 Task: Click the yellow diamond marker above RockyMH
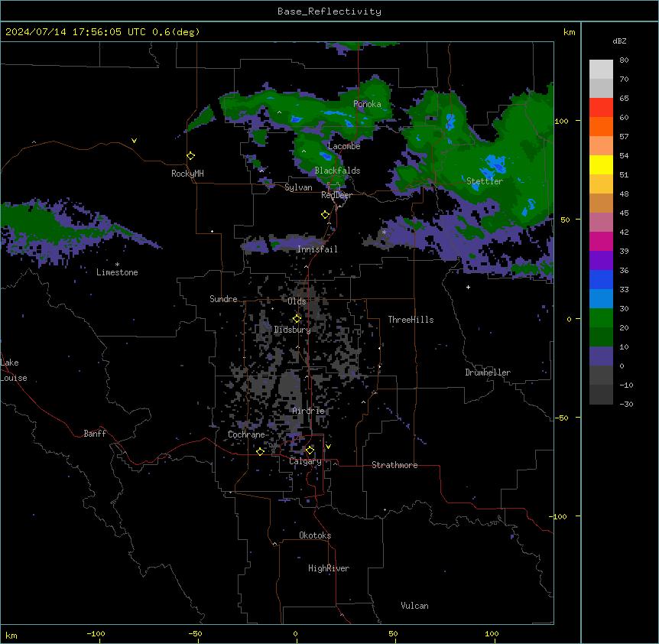click(191, 156)
